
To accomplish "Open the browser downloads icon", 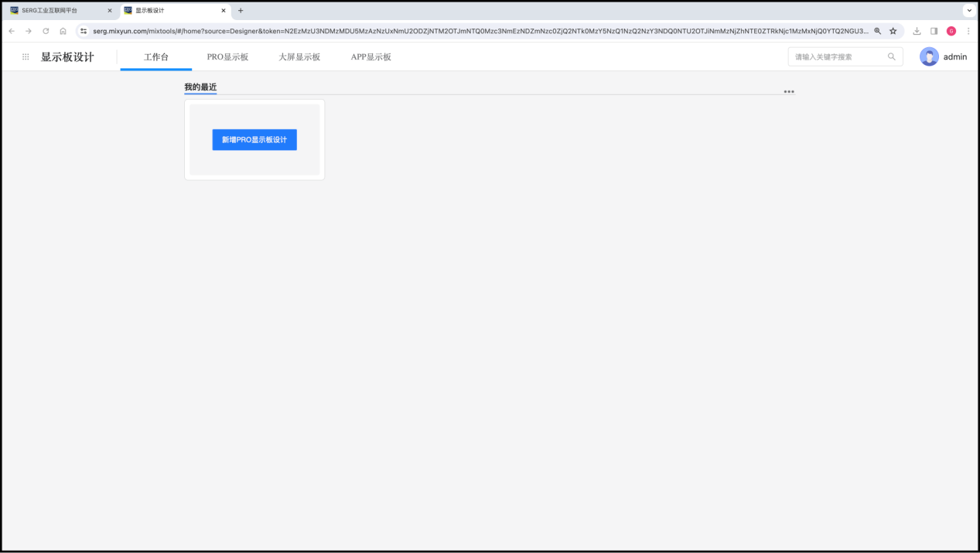I will [x=917, y=31].
